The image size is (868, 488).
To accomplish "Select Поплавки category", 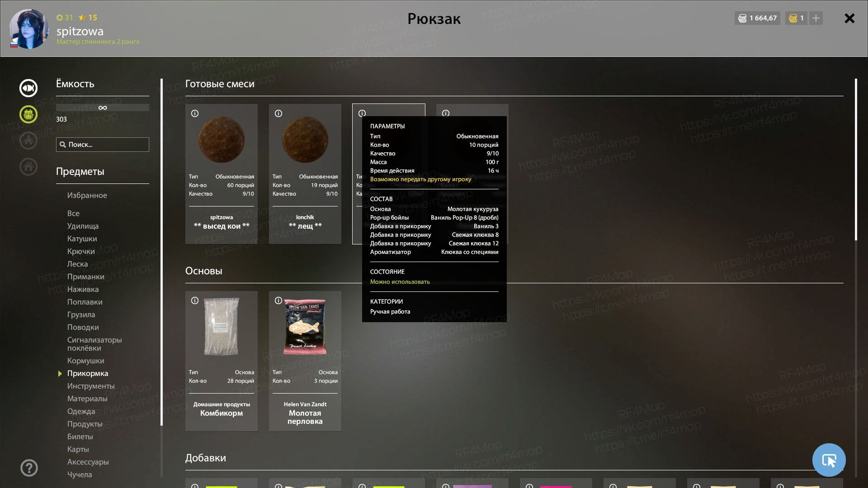I will point(85,302).
